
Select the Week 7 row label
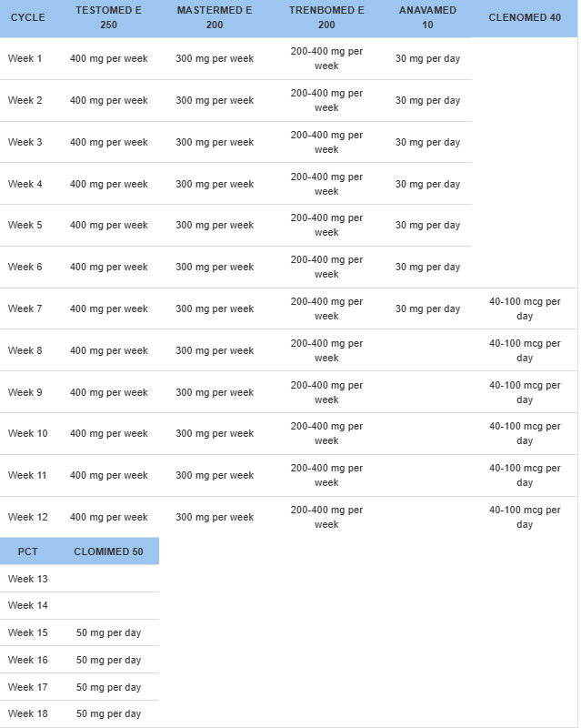click(x=25, y=309)
